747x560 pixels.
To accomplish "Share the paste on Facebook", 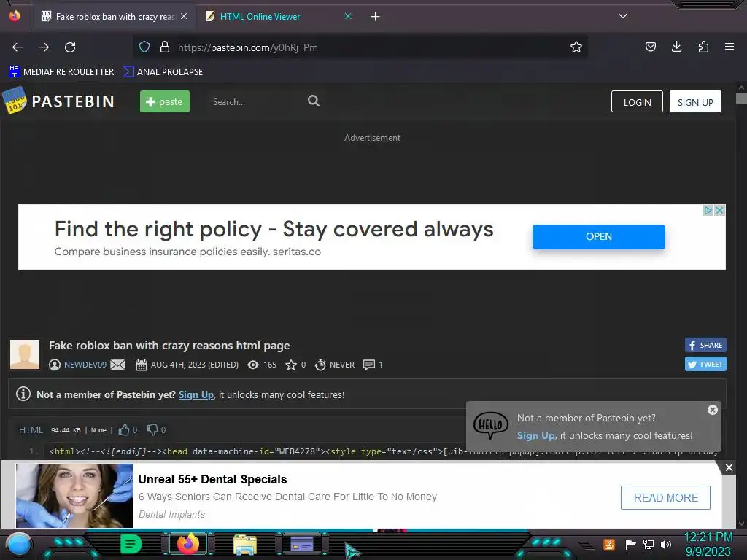I will pos(705,345).
